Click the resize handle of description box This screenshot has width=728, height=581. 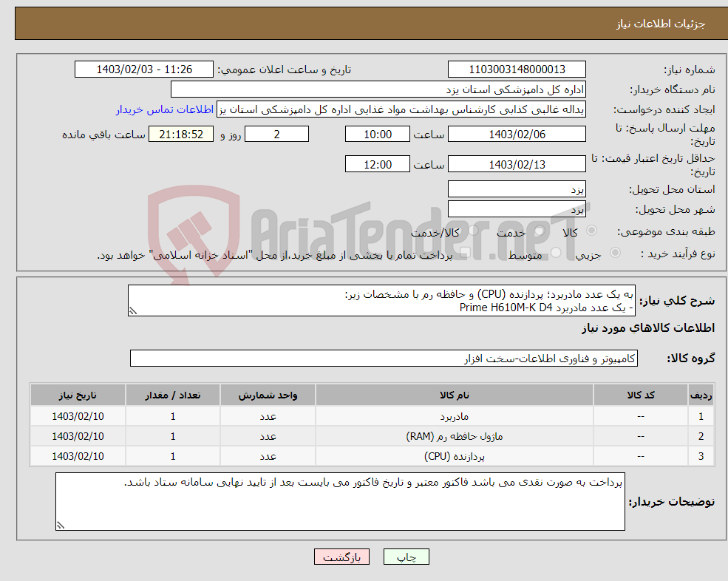pyautogui.click(x=133, y=311)
